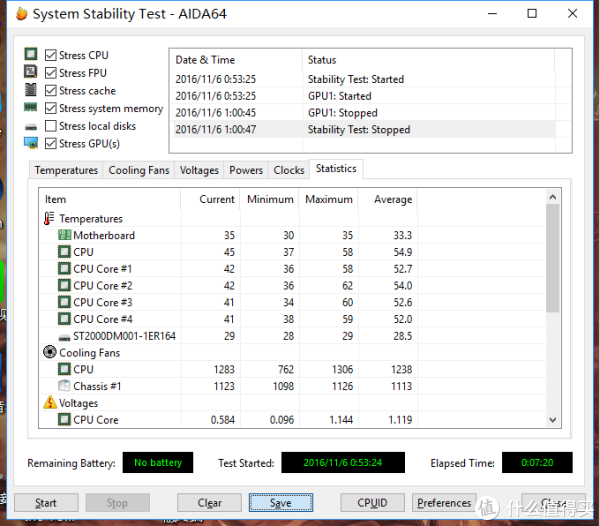This screenshot has width=600, height=526.
Task: Click the Maximum column header
Action: coord(328,199)
